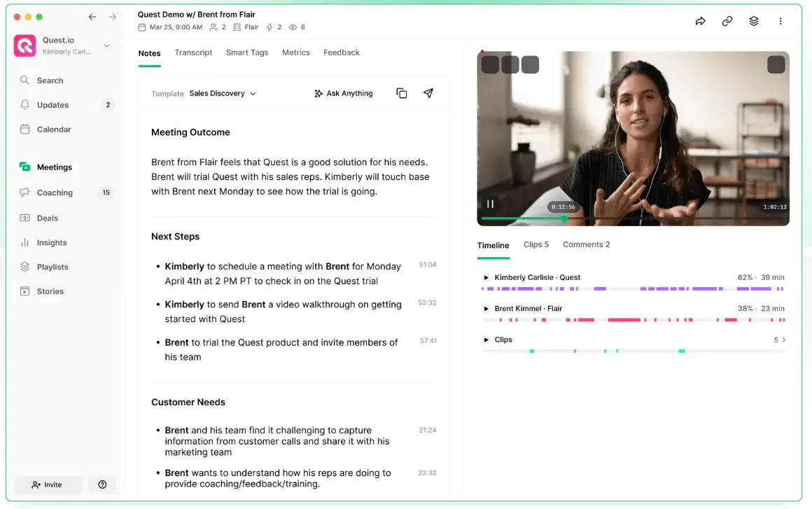Screen dimensions: 812x509
Task: Expand the Quest.io workspace switcher chevron
Action: pyautogui.click(x=106, y=46)
